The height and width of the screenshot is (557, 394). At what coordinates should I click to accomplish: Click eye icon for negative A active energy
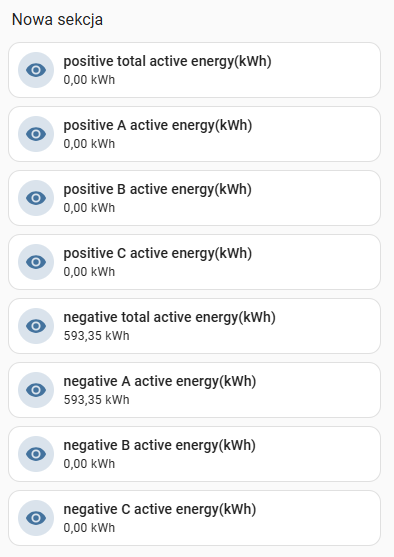point(36,390)
